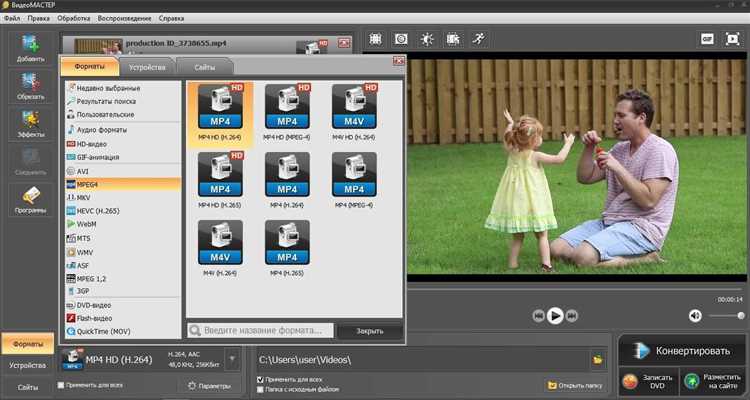Click the Добавить (add video) icon
Screen dimensions: 750x400
[31, 45]
